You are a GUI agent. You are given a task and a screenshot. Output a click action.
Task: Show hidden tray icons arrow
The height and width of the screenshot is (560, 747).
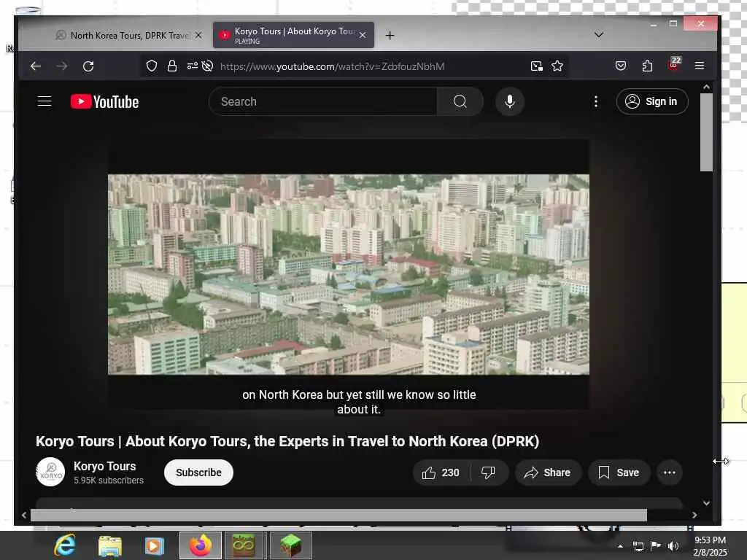(x=620, y=546)
